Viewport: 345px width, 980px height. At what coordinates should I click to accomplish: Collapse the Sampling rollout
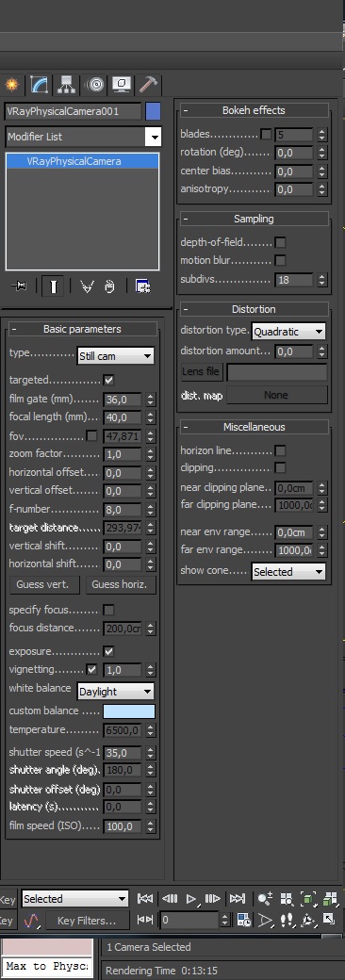254,219
